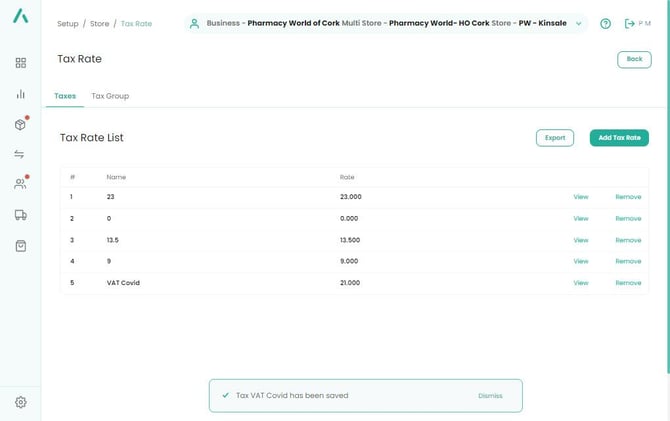Open the delivery truck icon in sidebar
This screenshot has height=421, width=670.
click(x=21, y=215)
